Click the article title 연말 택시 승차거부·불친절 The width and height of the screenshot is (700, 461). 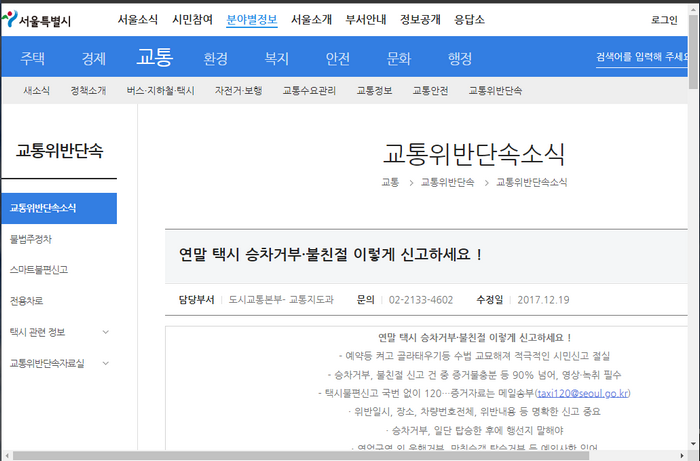pos(330,254)
